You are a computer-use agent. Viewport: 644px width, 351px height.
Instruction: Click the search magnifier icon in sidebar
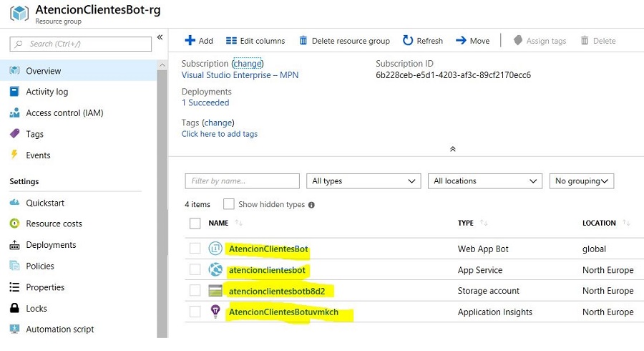19,44
